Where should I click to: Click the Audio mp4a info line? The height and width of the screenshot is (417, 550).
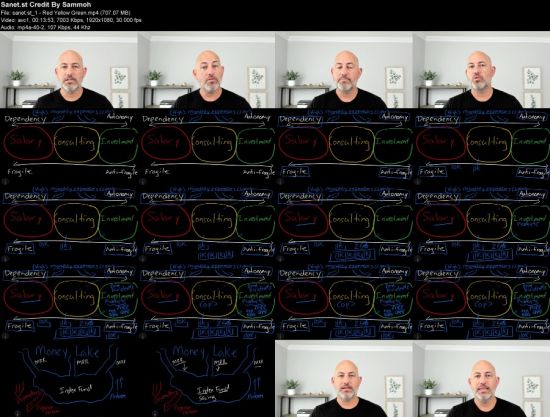tap(46, 27)
